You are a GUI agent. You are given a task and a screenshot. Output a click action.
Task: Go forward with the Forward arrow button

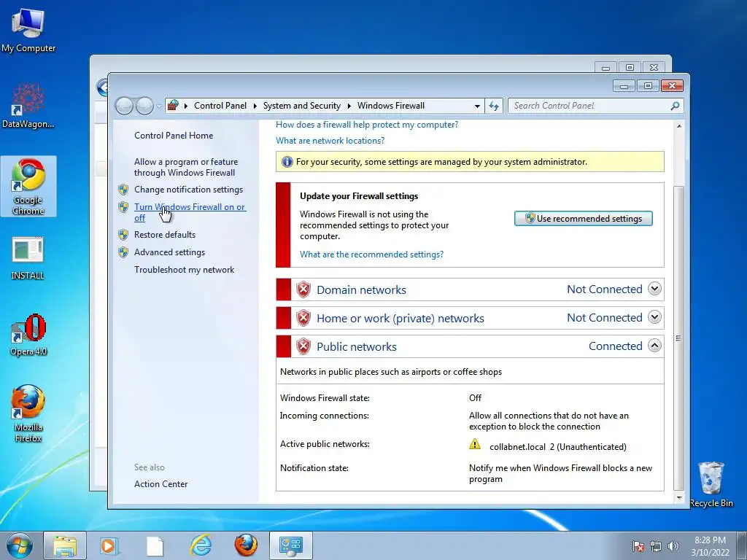[x=144, y=106]
